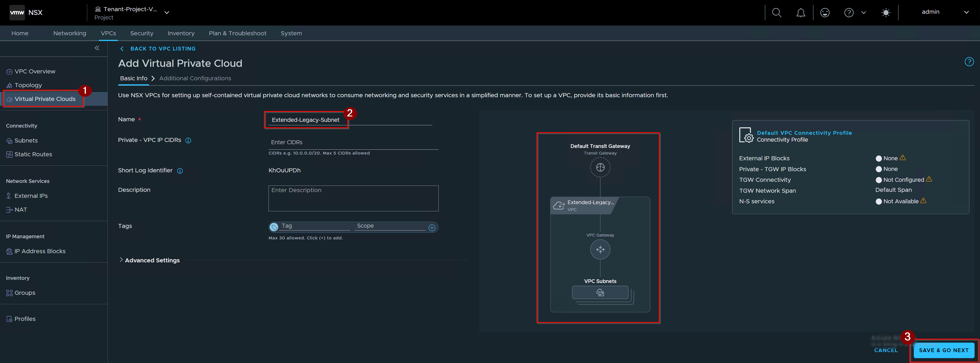
Task: Click the Enter CIDRs input field
Action: tap(353, 142)
